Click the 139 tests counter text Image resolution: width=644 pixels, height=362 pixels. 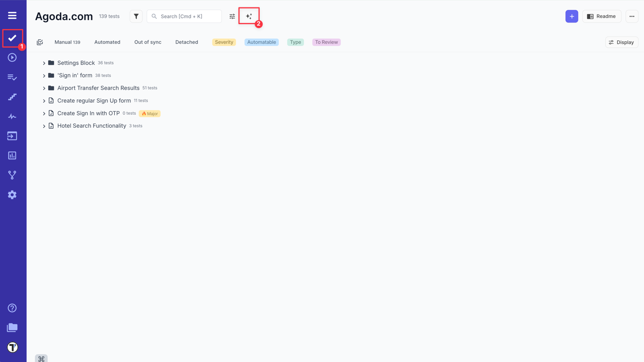[x=109, y=16]
